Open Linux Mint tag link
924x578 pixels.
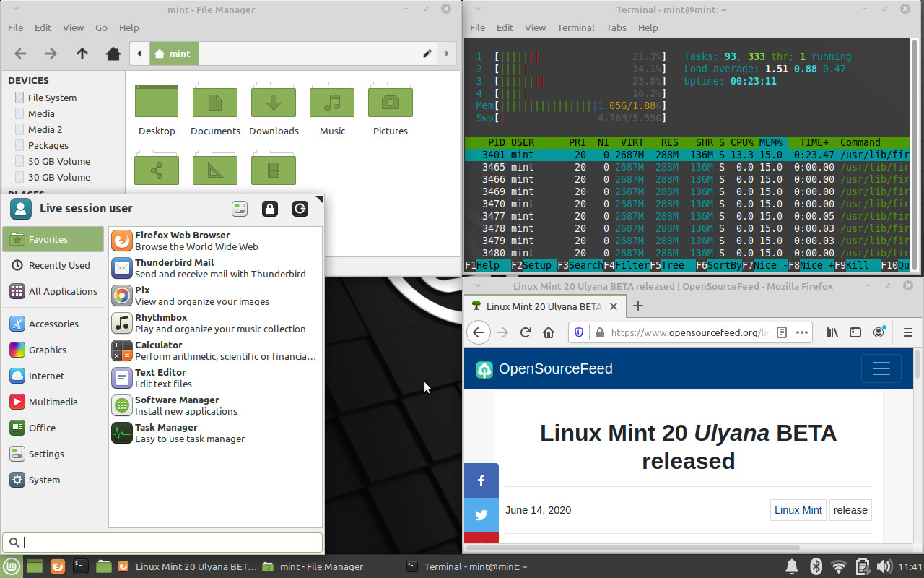click(x=798, y=510)
